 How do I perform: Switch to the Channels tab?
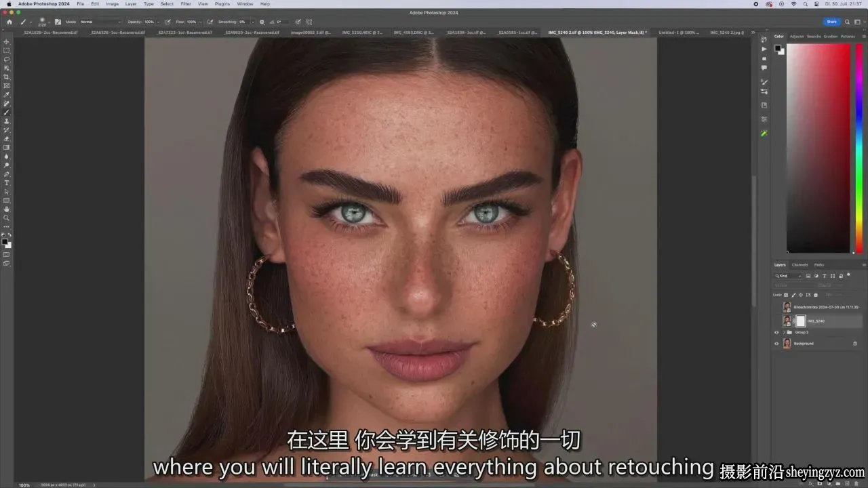[800, 265]
